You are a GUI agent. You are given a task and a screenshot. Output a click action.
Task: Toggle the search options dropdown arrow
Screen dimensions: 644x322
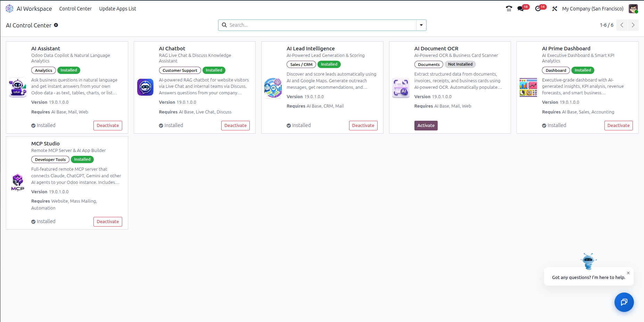[x=421, y=25]
